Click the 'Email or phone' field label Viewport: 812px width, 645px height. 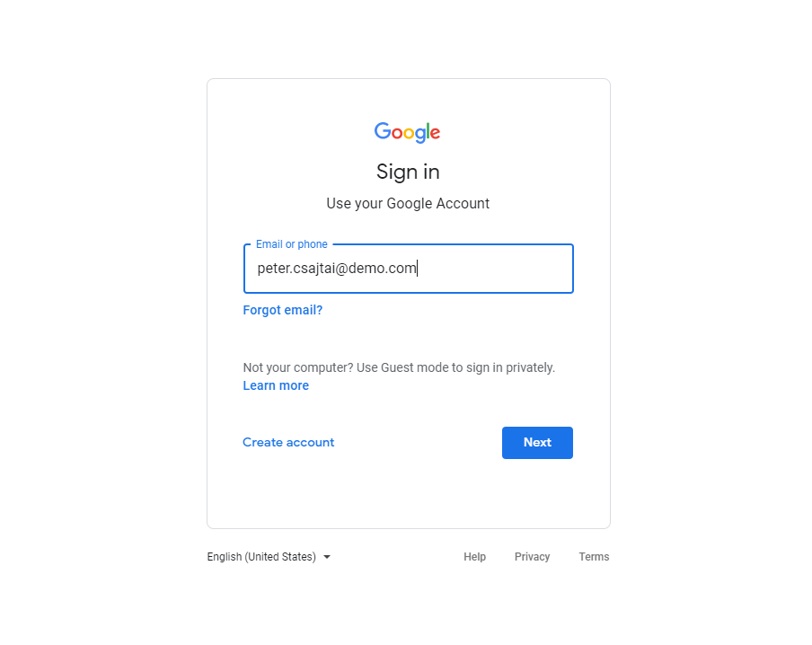tap(291, 243)
